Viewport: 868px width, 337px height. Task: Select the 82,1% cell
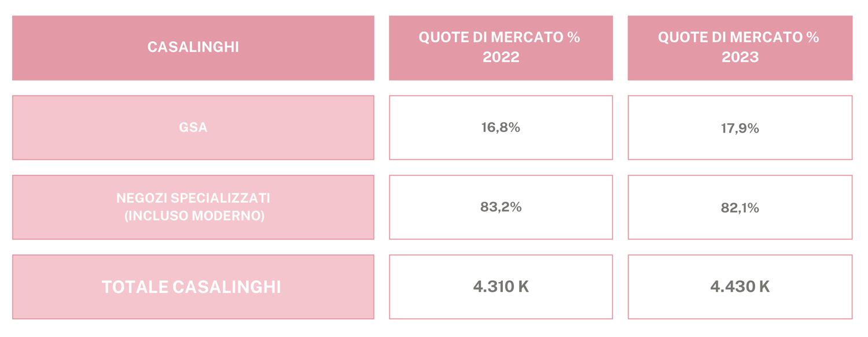point(740,207)
